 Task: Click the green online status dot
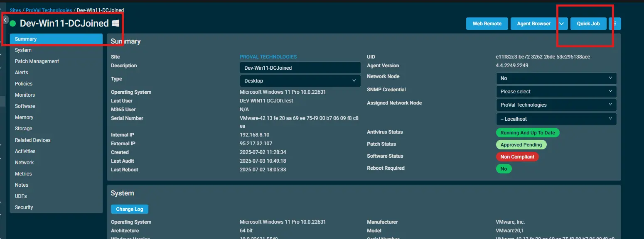click(13, 24)
